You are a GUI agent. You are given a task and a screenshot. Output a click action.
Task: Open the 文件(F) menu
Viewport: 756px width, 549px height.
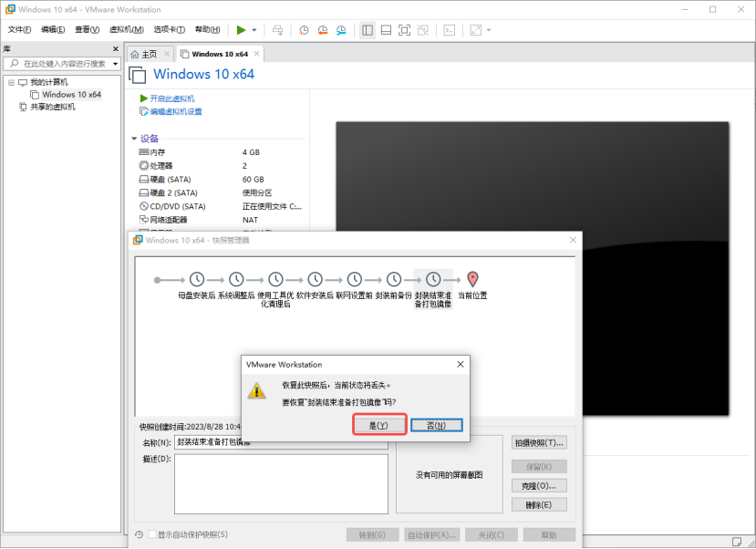(19, 30)
